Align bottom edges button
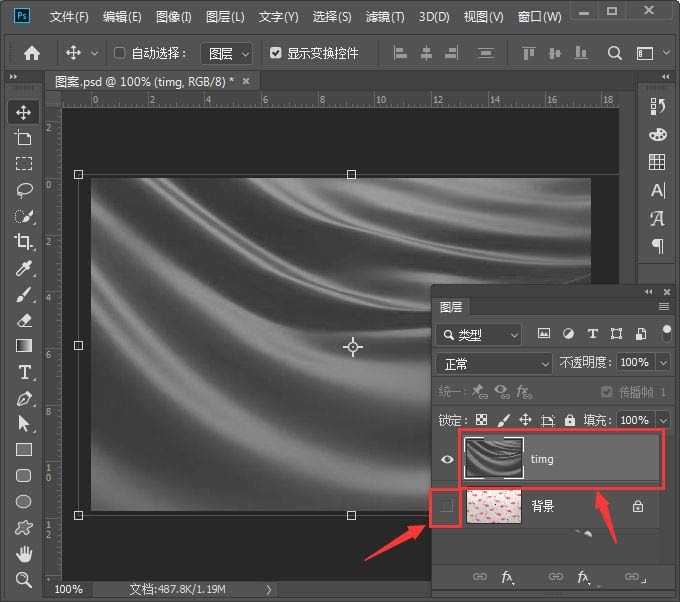Screen dimensions: 680x602 coord(581,53)
